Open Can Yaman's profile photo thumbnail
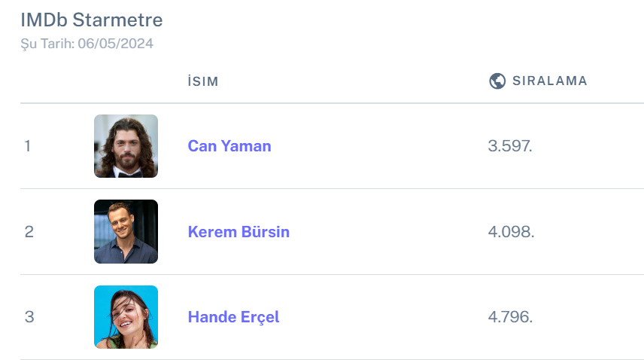This screenshot has width=644, height=360. [126, 146]
